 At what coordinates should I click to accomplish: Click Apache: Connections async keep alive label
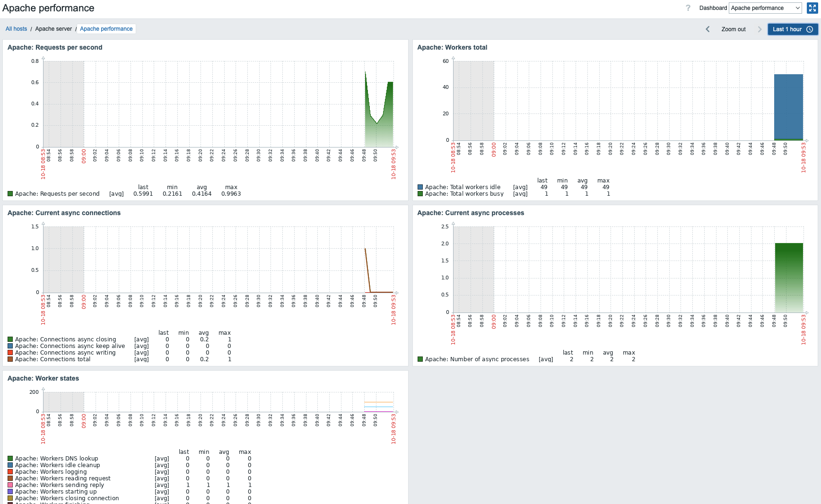70,346
